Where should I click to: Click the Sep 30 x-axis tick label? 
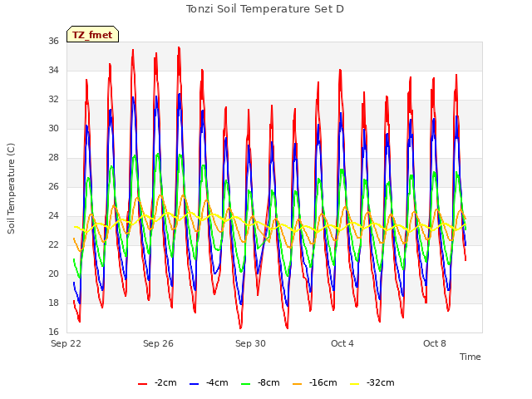point(250,343)
